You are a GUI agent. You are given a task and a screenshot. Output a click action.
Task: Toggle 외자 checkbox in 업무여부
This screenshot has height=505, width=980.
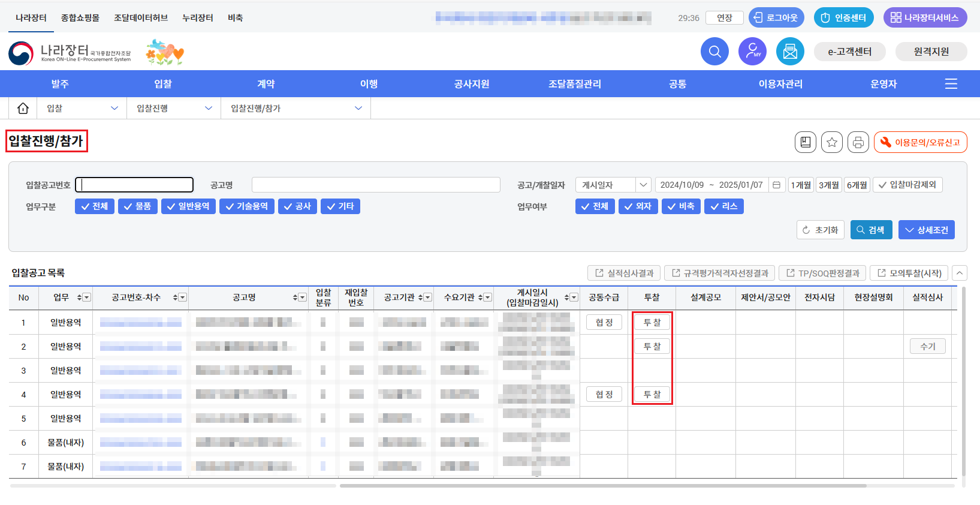point(638,206)
